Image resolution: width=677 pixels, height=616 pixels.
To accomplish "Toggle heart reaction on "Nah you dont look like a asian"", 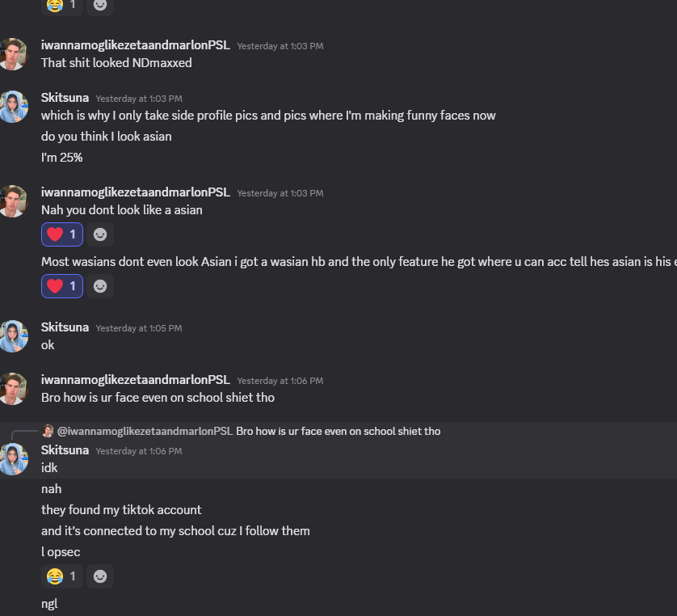I will 62,234.
